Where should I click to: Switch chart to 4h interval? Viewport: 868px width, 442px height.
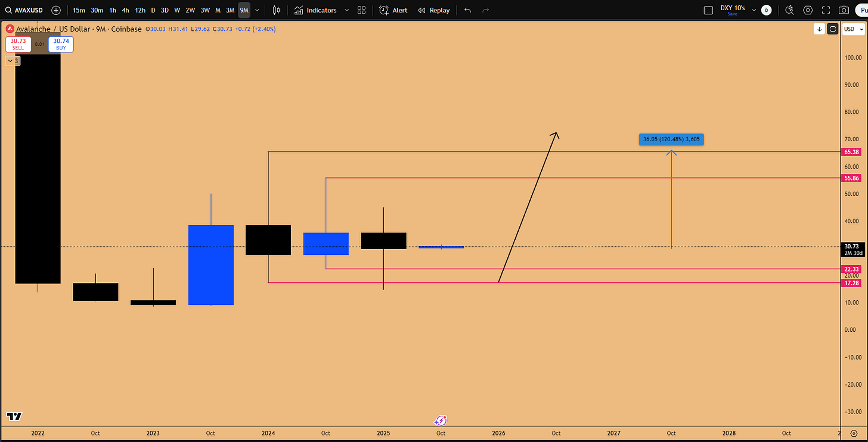click(x=125, y=10)
